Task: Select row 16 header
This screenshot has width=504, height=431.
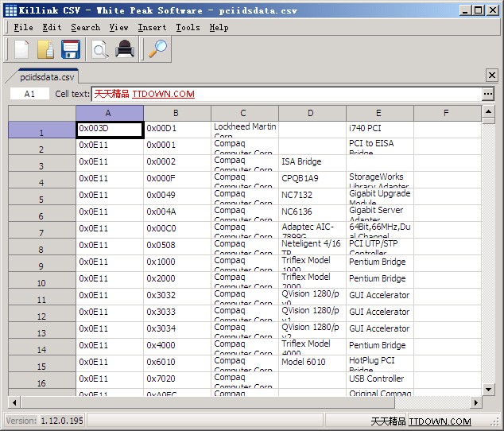Action: pos(42,380)
